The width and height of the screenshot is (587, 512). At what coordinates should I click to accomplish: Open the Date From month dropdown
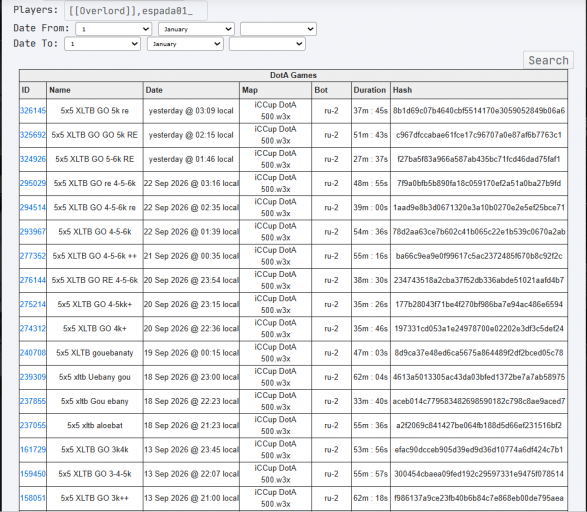(x=196, y=29)
